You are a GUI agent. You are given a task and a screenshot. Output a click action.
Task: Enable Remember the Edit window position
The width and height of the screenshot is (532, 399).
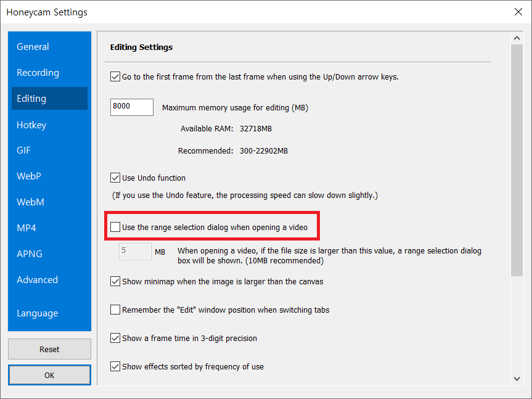(x=115, y=310)
